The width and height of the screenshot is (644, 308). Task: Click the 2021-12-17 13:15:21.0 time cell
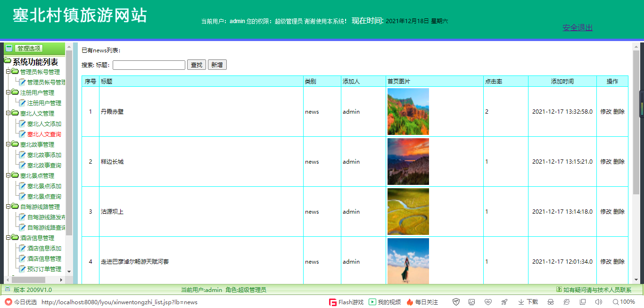click(x=562, y=162)
